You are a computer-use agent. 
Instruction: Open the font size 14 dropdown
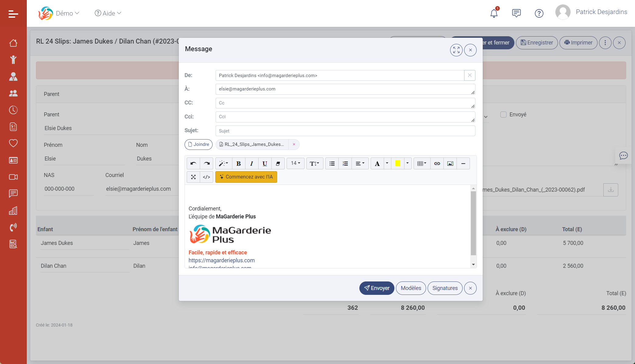click(x=295, y=163)
